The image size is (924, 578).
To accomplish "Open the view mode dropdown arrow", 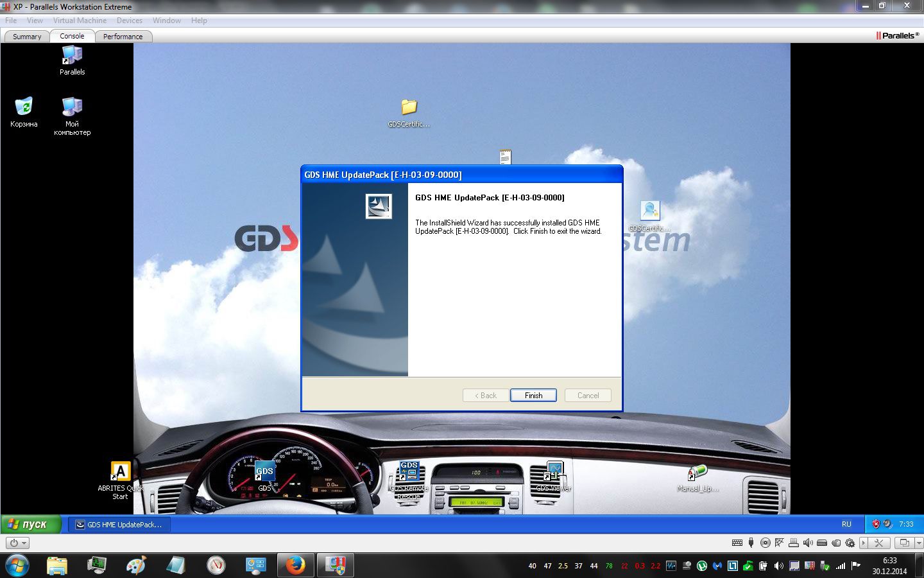I will (919, 543).
